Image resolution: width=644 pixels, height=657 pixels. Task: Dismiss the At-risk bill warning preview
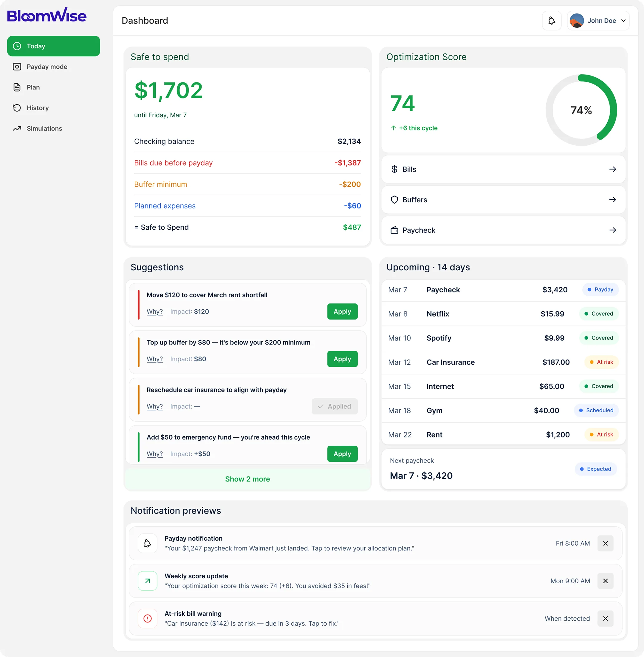pos(606,619)
